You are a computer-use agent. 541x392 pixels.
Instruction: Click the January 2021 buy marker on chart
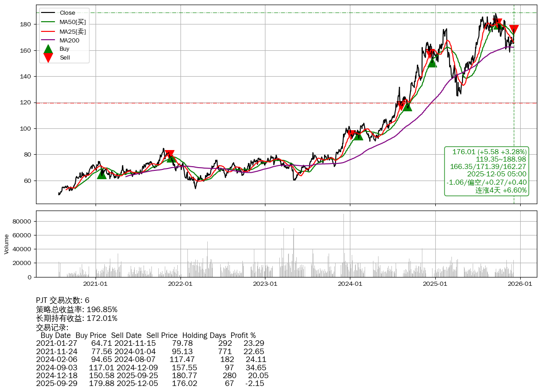pyautogui.click(x=102, y=174)
